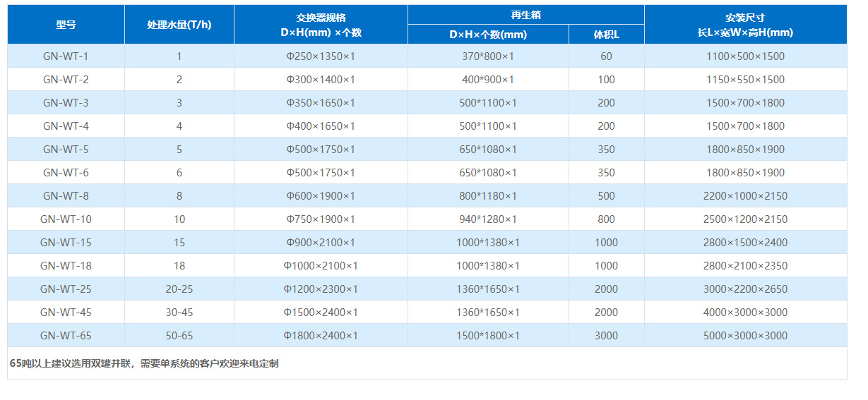Click the 型号 column header

point(66,25)
